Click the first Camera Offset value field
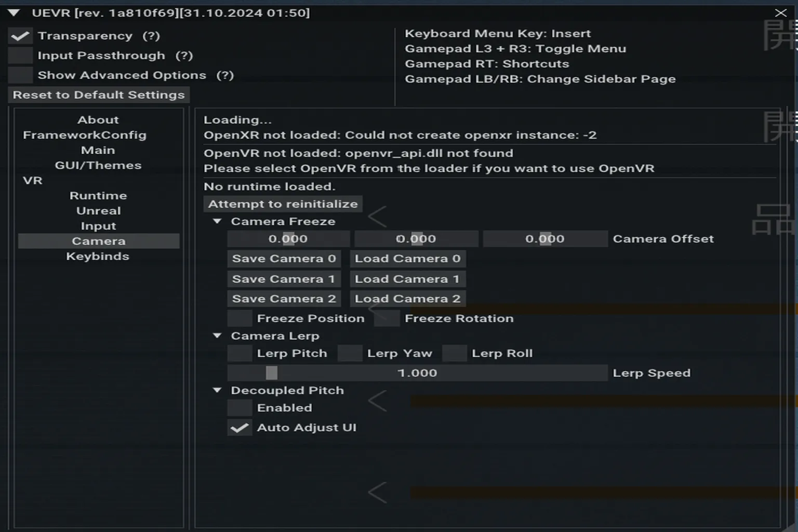 coord(288,239)
